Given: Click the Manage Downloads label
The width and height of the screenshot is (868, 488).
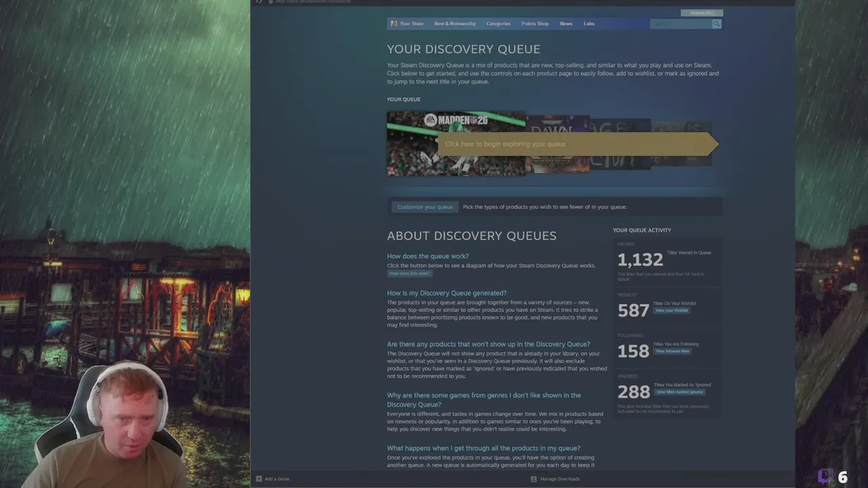Looking at the screenshot, I should [559, 479].
